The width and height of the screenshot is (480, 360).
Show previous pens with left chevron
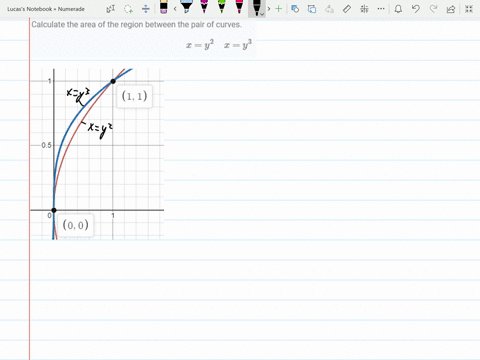click(175, 9)
